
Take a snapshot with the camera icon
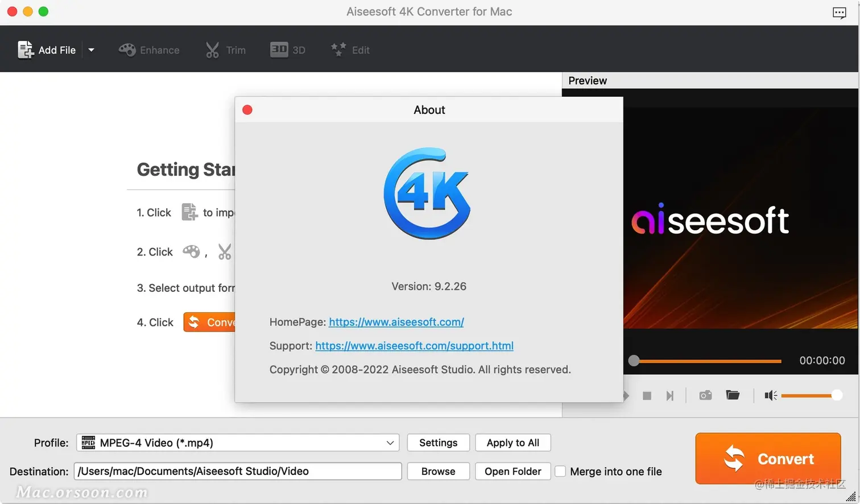pyautogui.click(x=705, y=395)
